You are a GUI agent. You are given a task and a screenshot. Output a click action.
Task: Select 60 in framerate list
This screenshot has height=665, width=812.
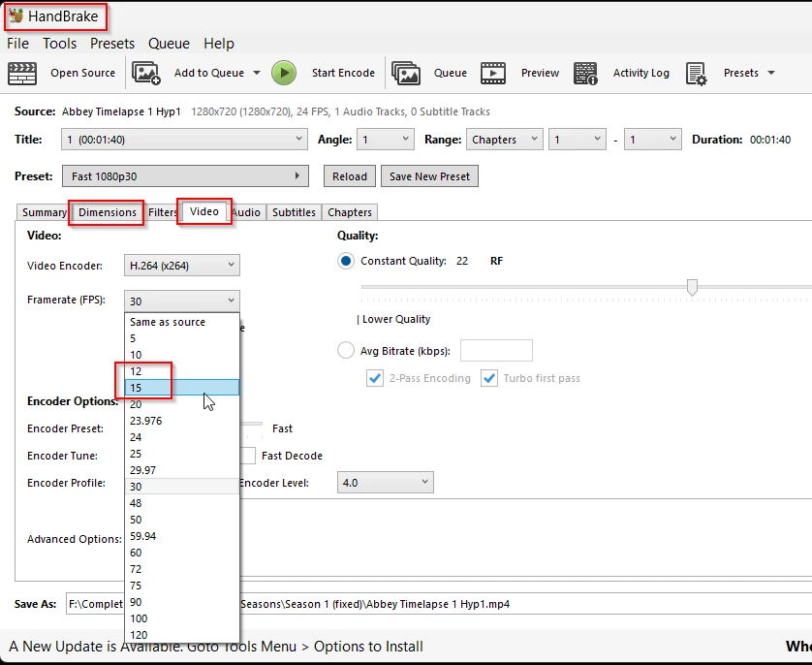click(x=182, y=553)
